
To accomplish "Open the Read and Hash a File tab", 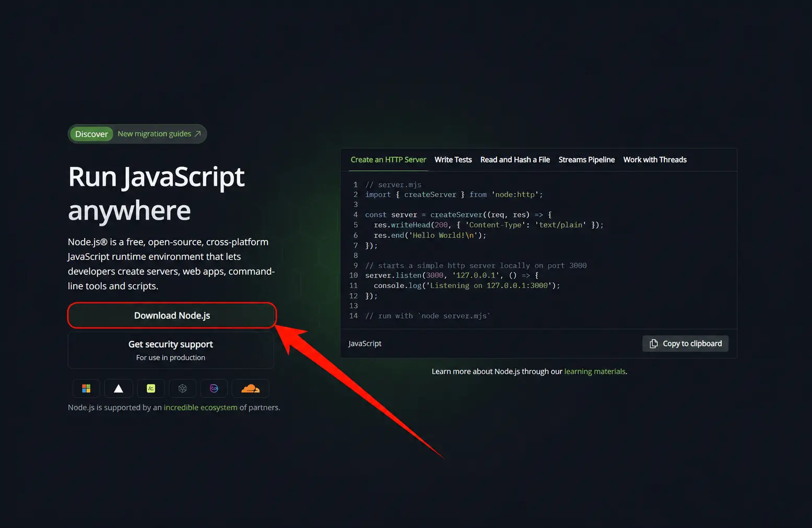I will 515,160.
